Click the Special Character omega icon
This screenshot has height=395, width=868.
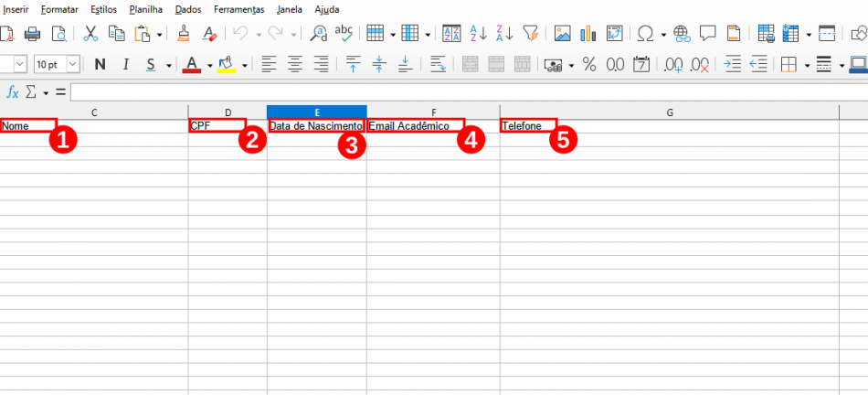coord(645,34)
